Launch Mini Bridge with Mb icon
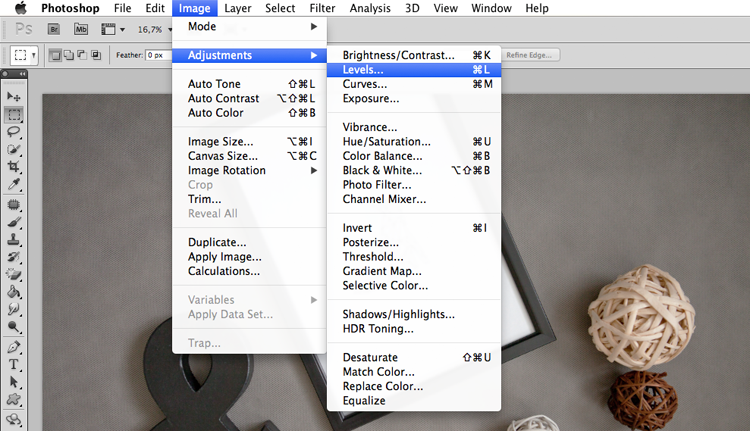 pyautogui.click(x=81, y=30)
